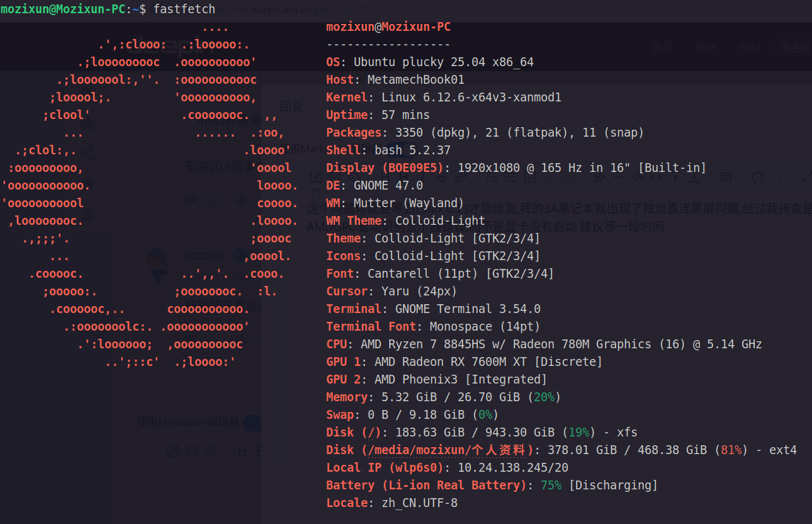Click the 'mozixun@Mozixun-PC' fastfetch header title
Screen dimensions: 812x524
click(x=388, y=27)
